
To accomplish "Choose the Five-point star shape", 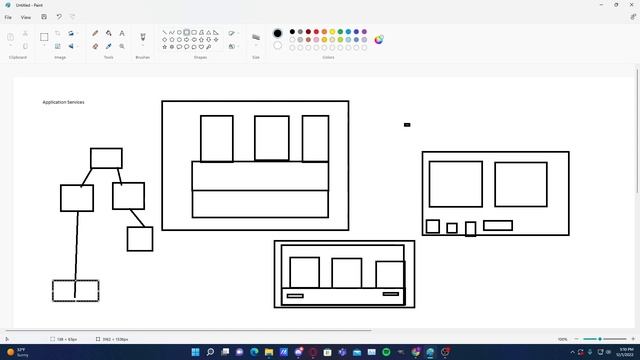I will pos(164,47).
